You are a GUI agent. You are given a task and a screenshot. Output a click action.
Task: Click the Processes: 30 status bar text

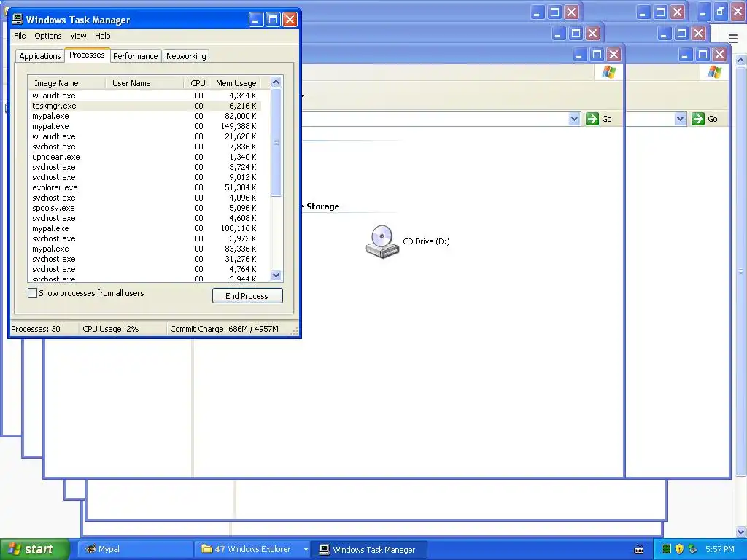pos(36,329)
